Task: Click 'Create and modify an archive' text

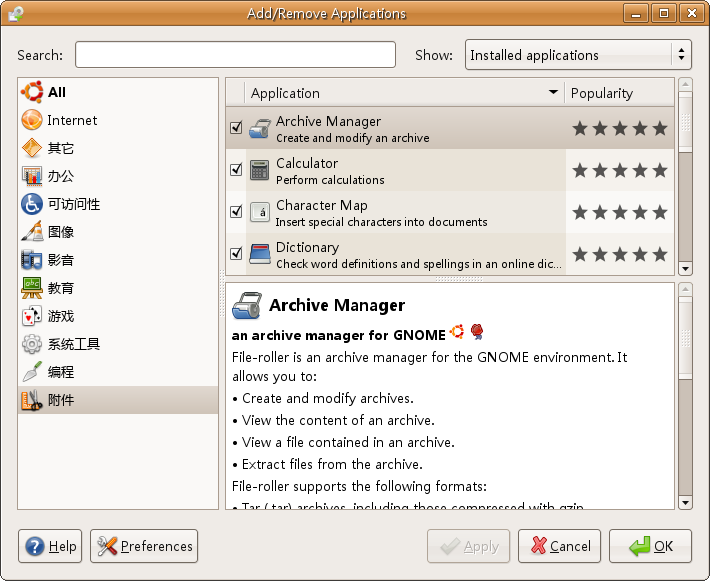Action: pyautogui.click(x=353, y=138)
